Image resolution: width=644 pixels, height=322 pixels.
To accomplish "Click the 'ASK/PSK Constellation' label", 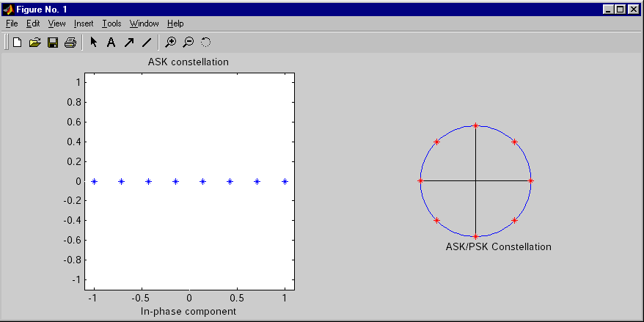I will click(x=498, y=246).
